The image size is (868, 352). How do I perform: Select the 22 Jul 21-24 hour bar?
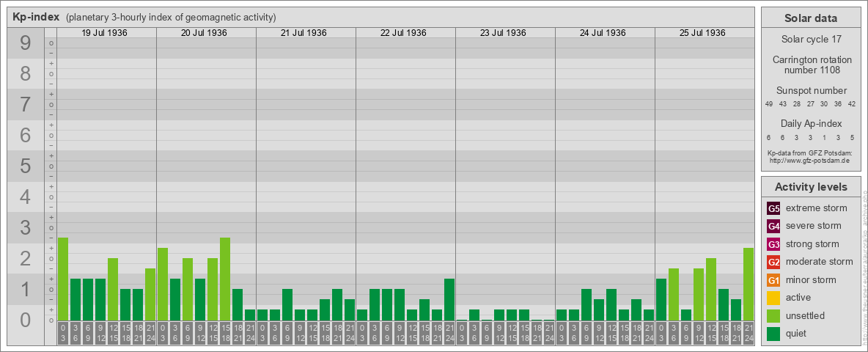pyautogui.click(x=449, y=299)
